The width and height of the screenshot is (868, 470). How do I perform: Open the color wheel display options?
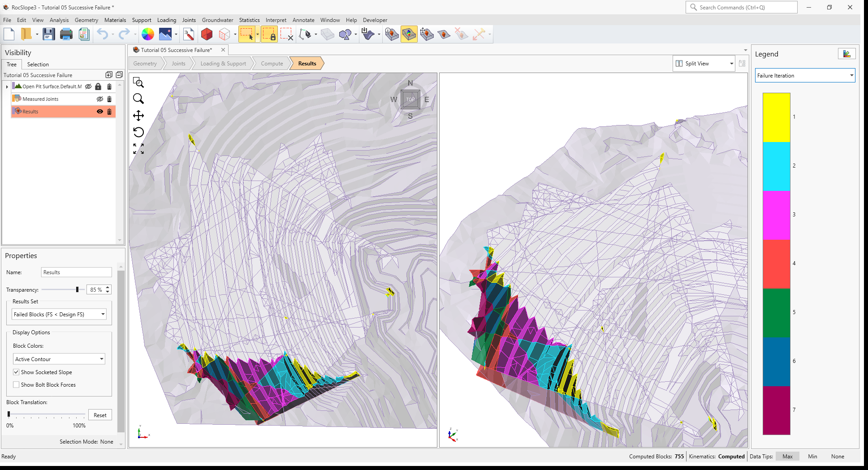[148, 34]
